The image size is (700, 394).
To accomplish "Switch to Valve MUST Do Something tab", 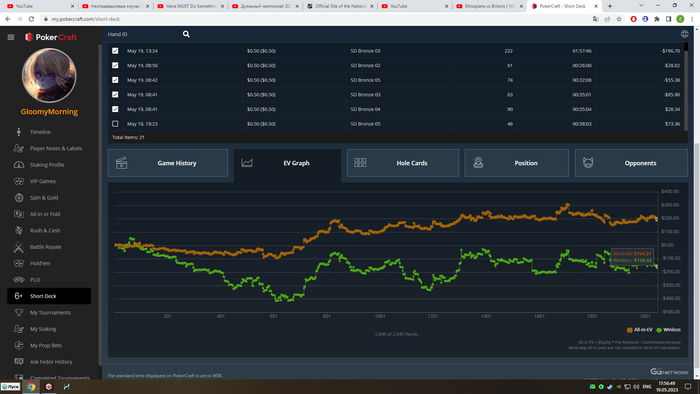I will click(191, 6).
